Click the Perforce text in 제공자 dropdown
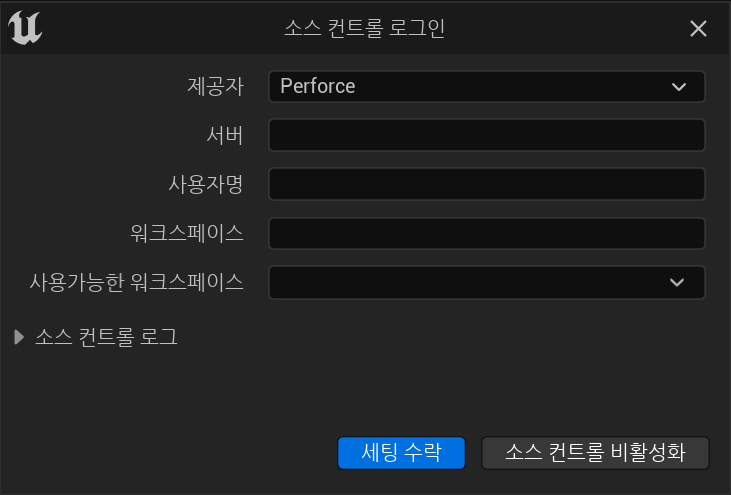 (318, 86)
